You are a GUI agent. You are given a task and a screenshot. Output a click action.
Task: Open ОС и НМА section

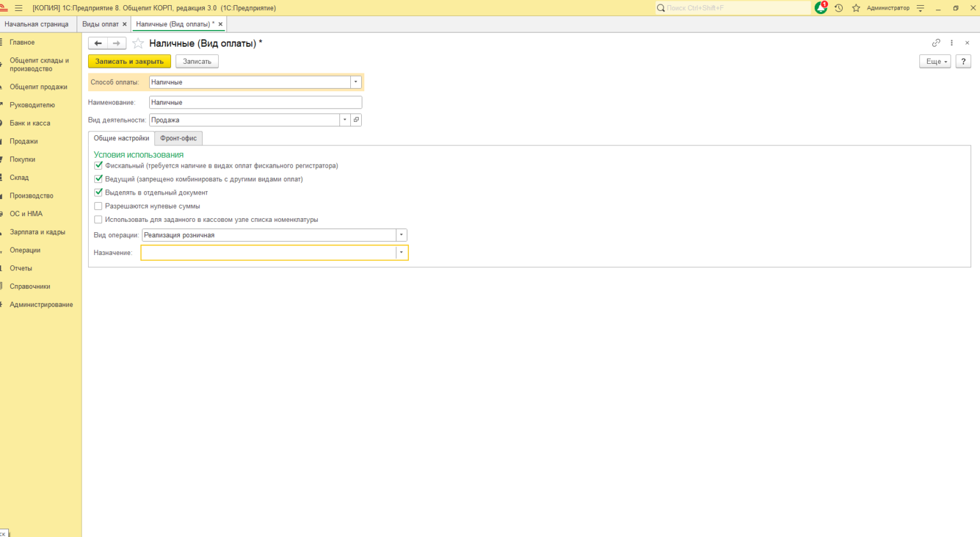pyautogui.click(x=26, y=214)
